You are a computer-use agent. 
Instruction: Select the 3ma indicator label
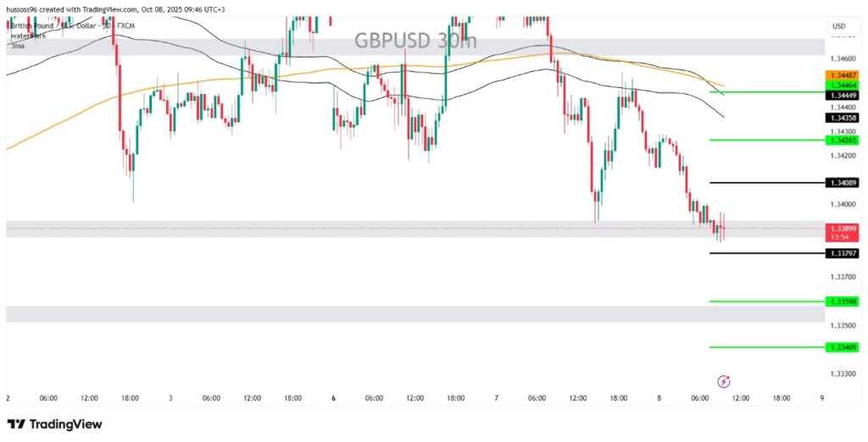point(17,46)
